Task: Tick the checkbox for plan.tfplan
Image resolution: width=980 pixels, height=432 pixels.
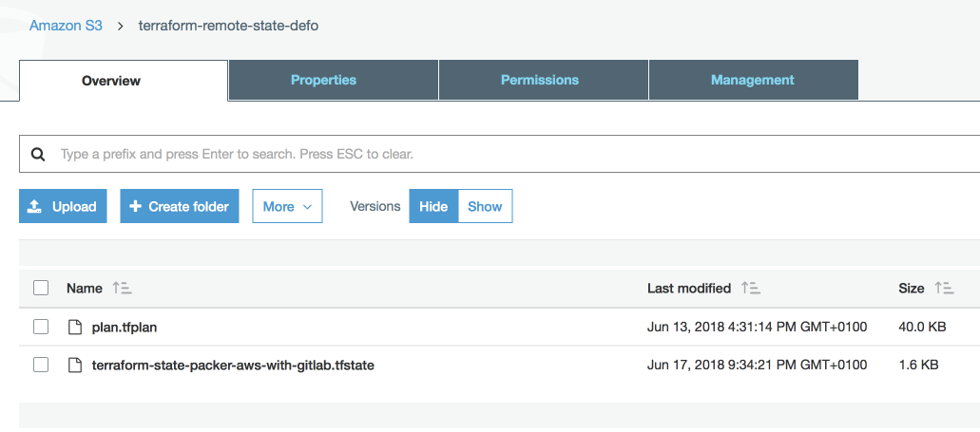Action: (x=41, y=327)
